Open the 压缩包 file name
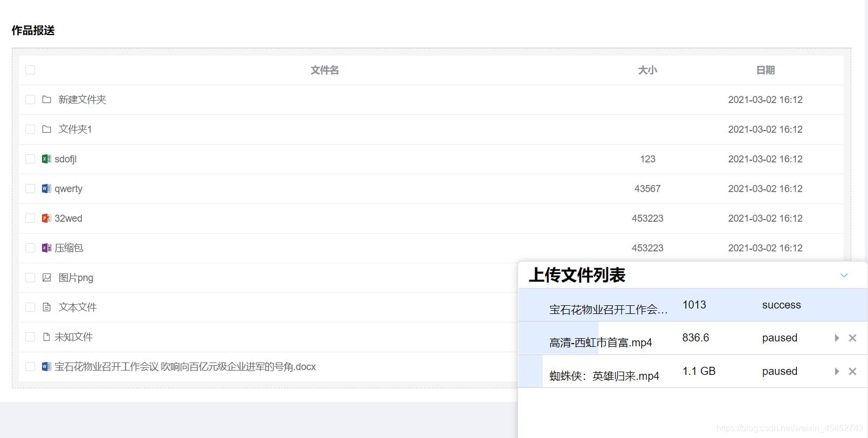Image resolution: width=868 pixels, height=438 pixels. tap(68, 248)
